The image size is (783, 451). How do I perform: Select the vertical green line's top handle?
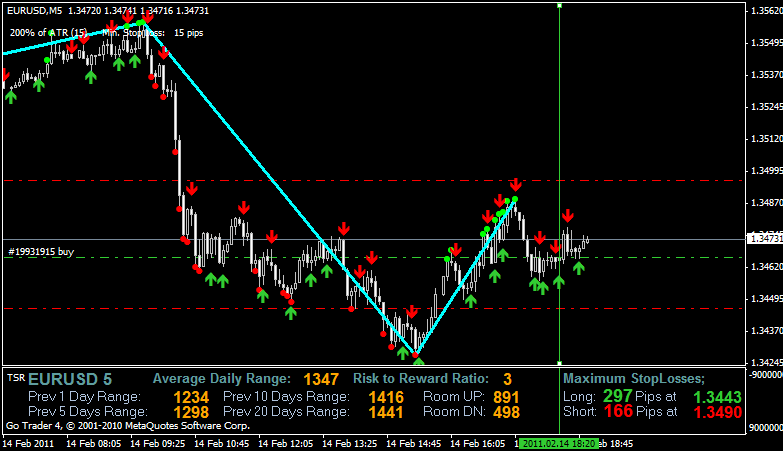559,5
